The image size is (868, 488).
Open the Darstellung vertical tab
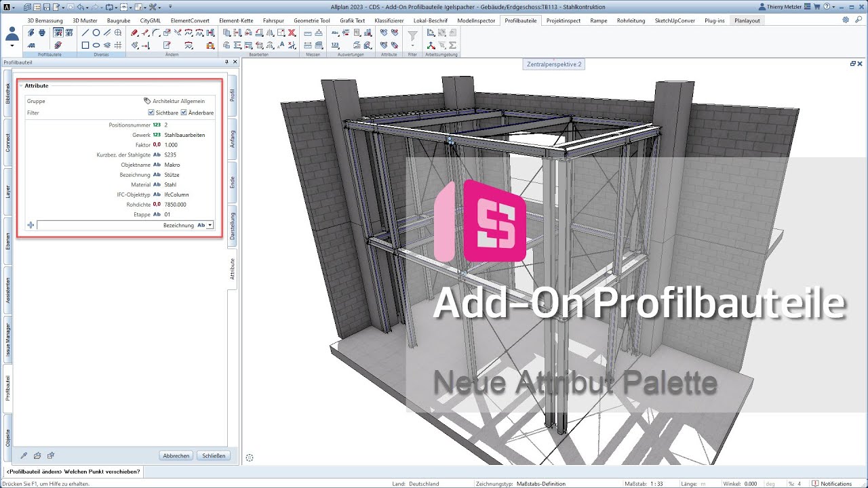pos(232,226)
